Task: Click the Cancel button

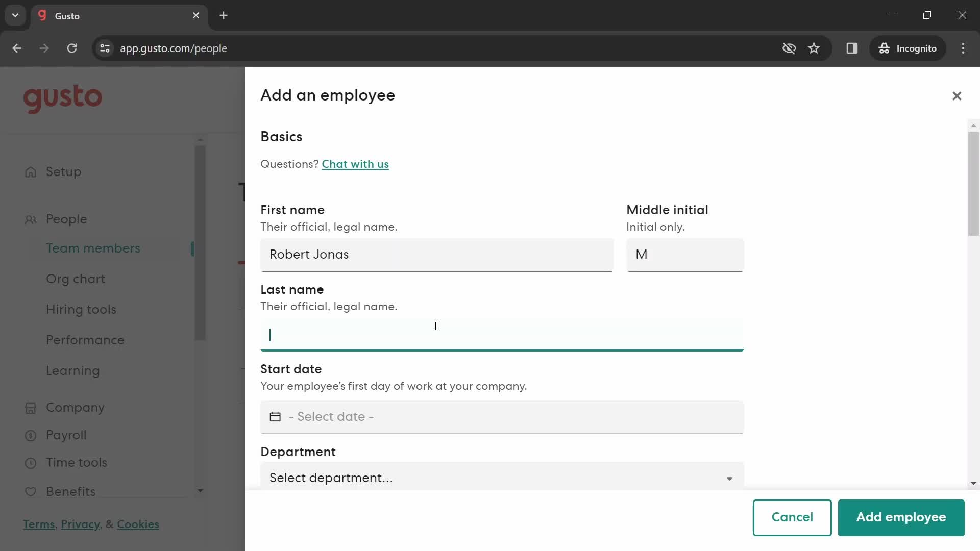Action: (792, 517)
